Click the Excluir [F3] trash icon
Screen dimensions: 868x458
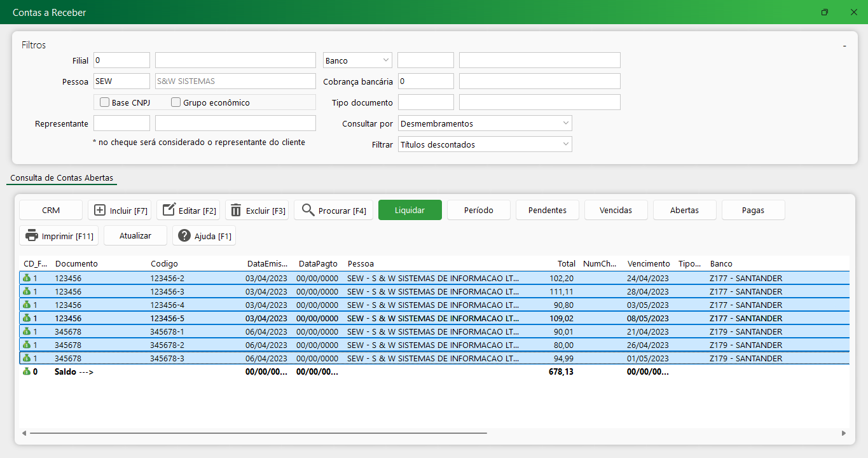point(236,211)
